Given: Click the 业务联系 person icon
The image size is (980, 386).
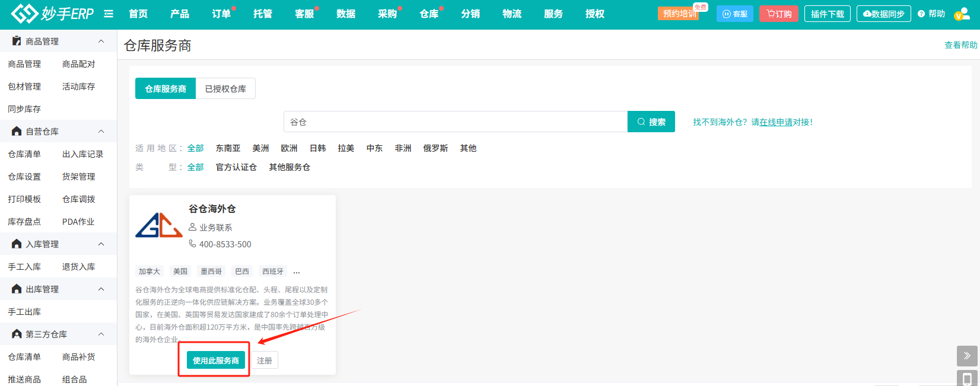Looking at the screenshot, I should (x=192, y=227).
